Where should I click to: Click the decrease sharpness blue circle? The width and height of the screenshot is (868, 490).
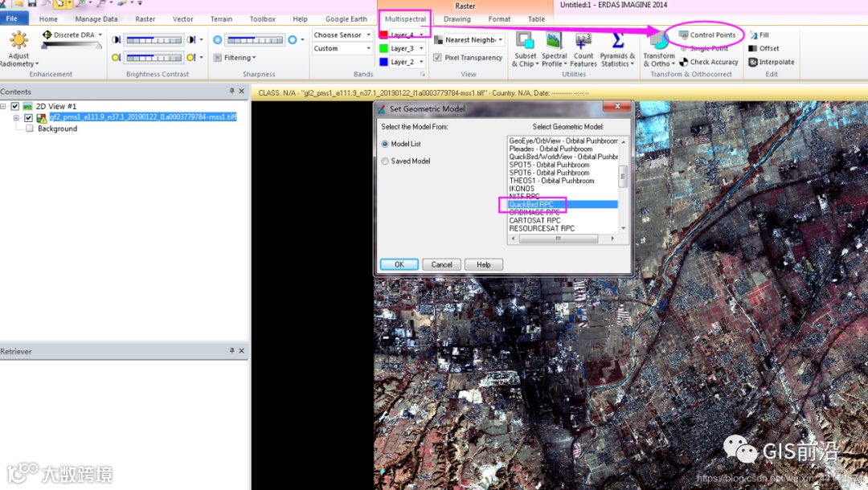click(x=218, y=40)
